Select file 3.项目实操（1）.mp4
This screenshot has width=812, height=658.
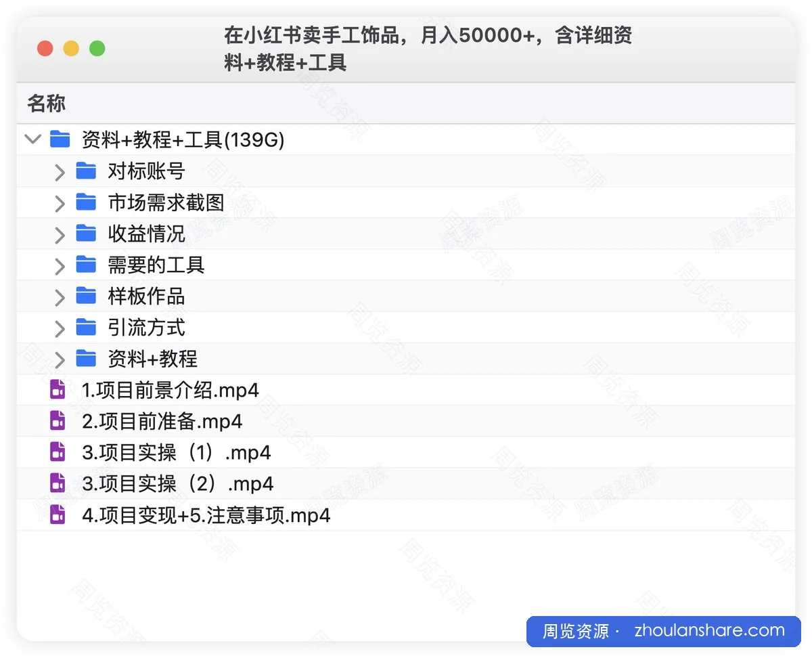176,452
